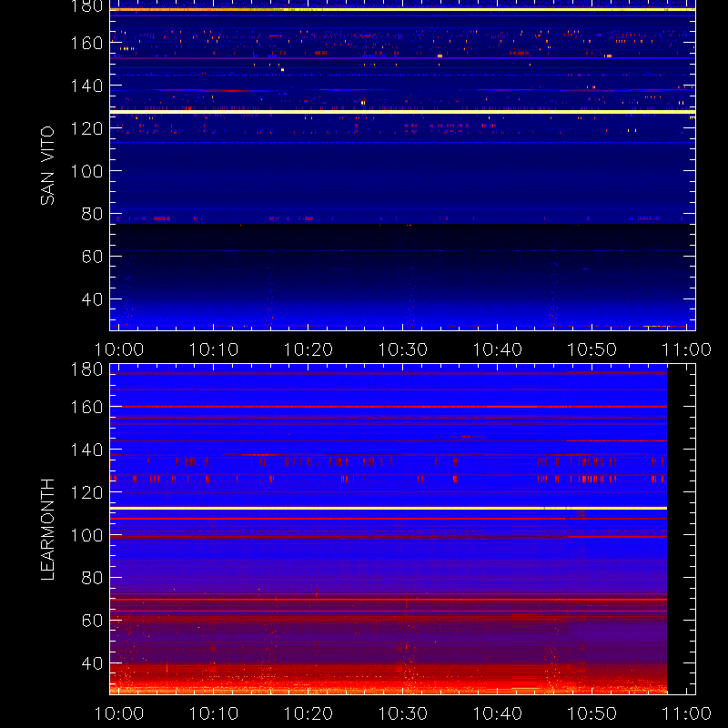Click the LEARMONTH axis label
The height and width of the screenshot is (728, 728).
click(47, 530)
